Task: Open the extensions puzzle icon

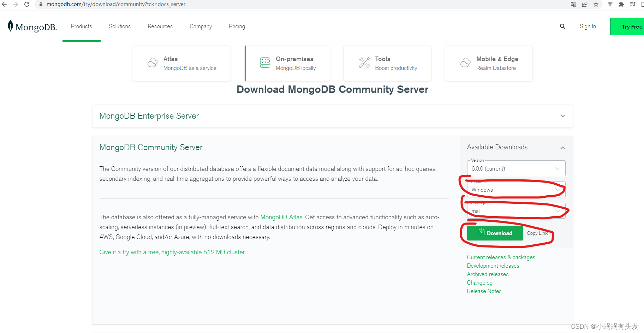Action: click(621, 4)
